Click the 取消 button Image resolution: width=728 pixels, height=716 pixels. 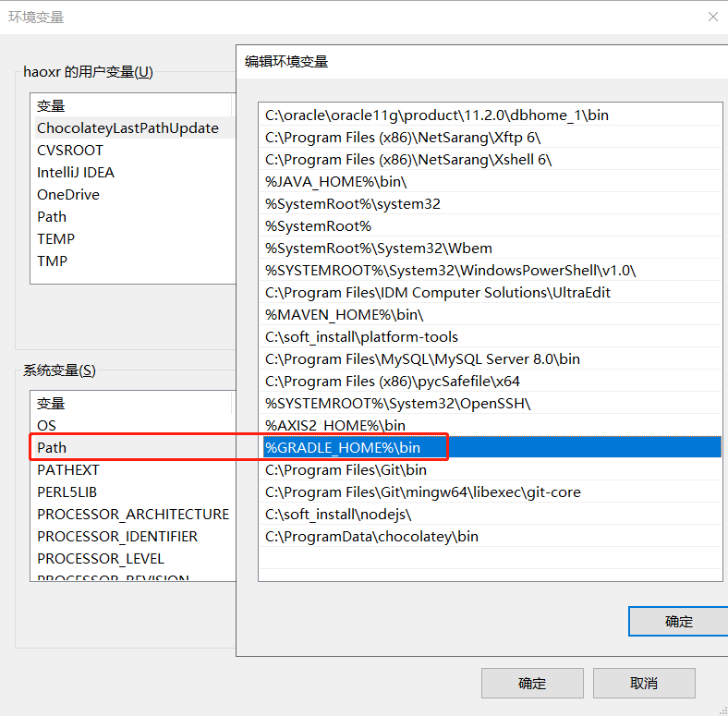644,683
